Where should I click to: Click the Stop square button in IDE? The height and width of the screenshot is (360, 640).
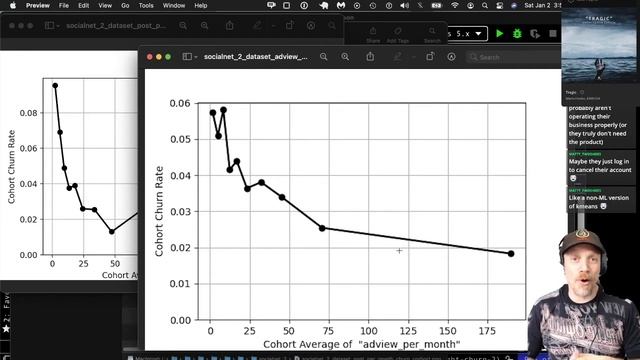[x=553, y=33]
